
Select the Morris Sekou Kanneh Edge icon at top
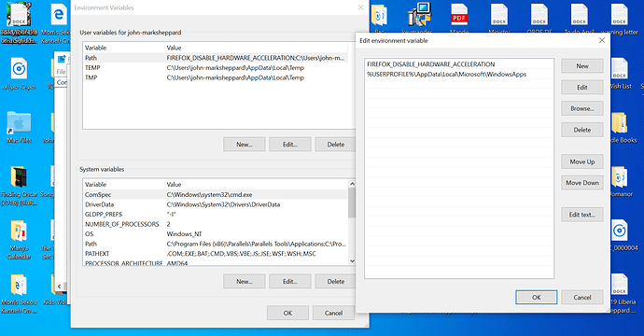point(59,15)
